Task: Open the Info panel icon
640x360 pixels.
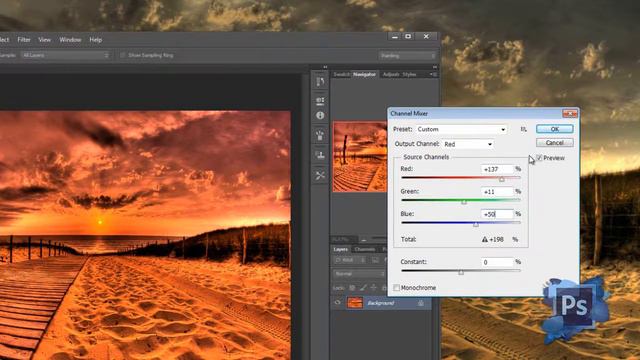Action: tap(320, 116)
